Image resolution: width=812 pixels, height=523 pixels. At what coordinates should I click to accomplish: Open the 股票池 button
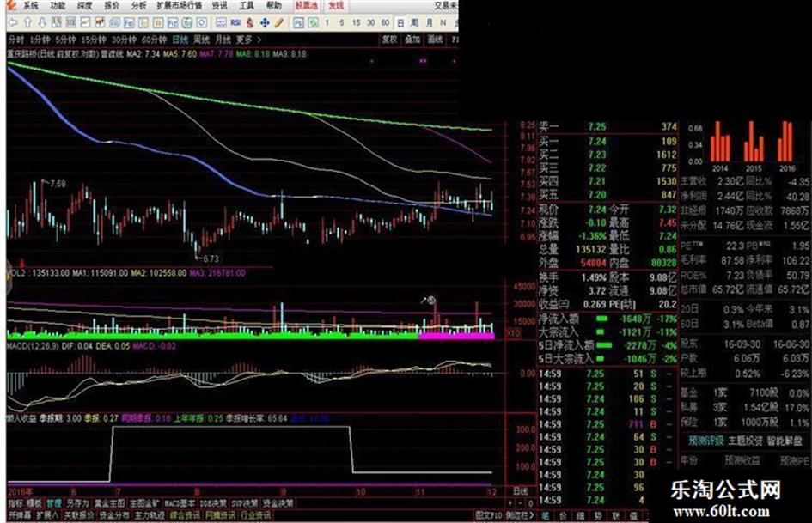click(307, 6)
